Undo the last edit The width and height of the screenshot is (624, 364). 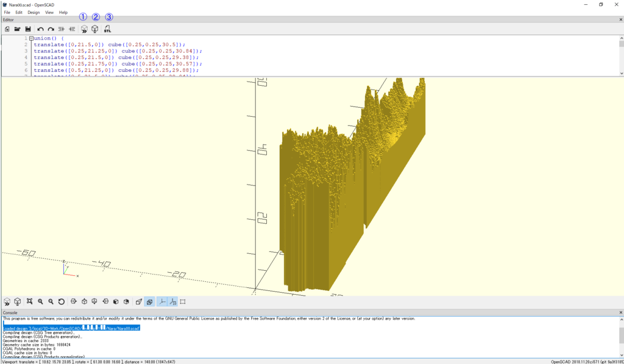(x=40, y=29)
